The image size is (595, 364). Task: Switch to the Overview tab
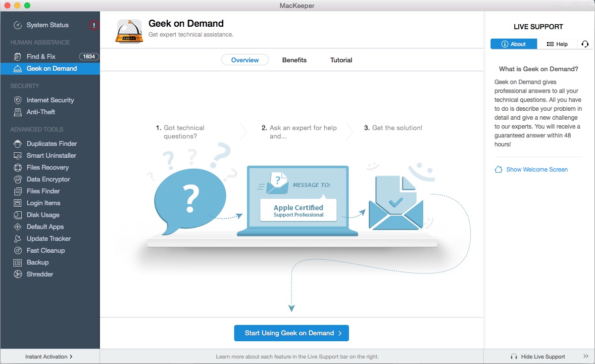(245, 60)
